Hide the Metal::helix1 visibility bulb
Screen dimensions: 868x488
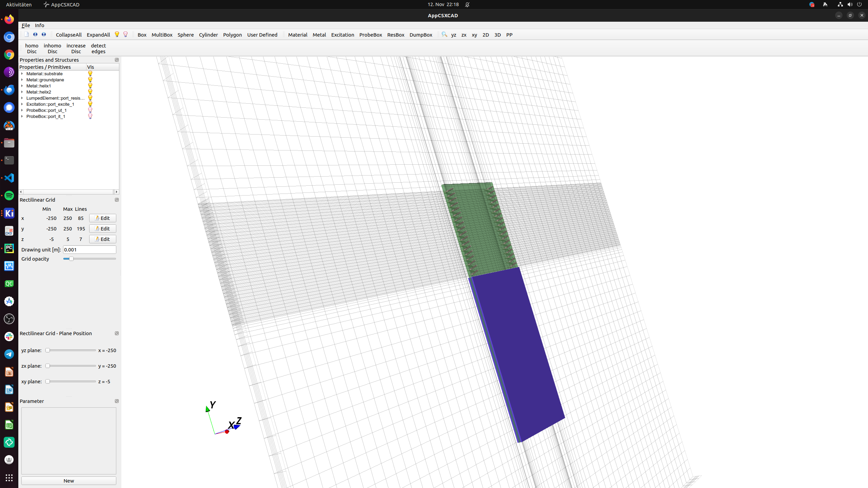click(90, 86)
